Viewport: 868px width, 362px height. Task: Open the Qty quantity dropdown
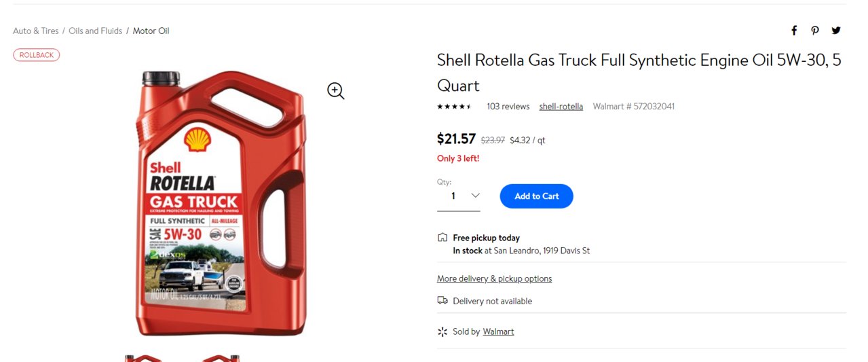pyautogui.click(x=459, y=196)
